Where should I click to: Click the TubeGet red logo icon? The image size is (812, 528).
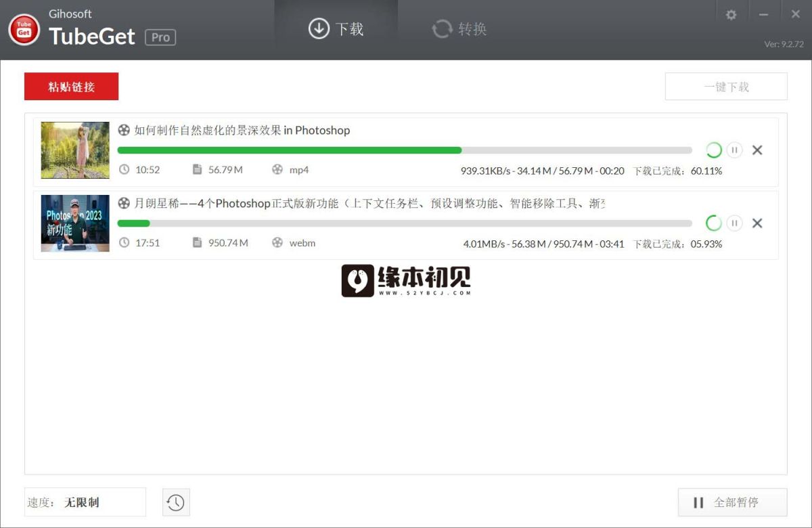(x=24, y=29)
